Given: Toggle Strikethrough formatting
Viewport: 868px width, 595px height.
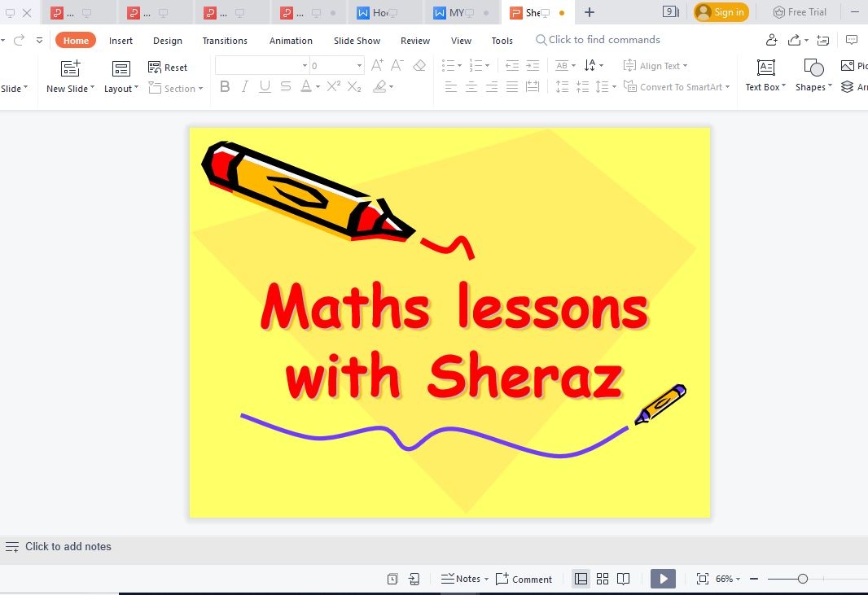Looking at the screenshot, I should click(286, 86).
